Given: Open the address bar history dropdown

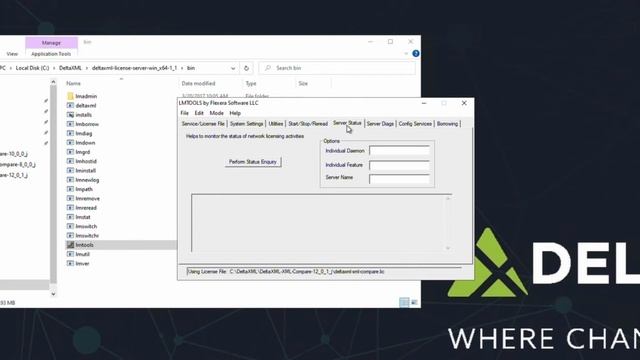Looking at the screenshot, I should tap(233, 68).
